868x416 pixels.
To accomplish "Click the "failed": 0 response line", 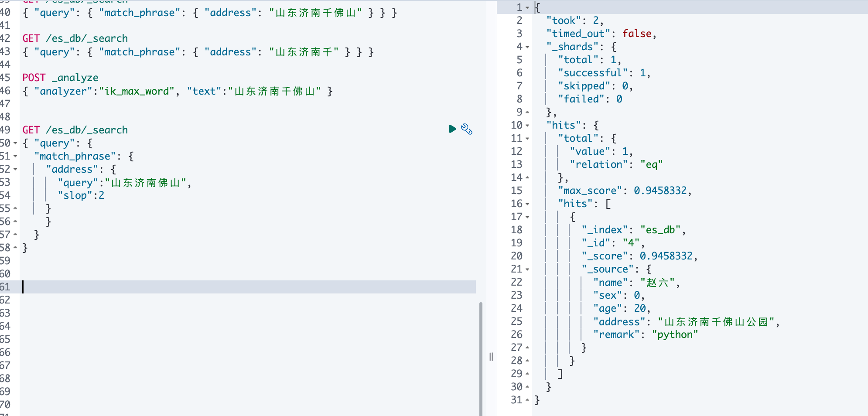I will [x=590, y=99].
